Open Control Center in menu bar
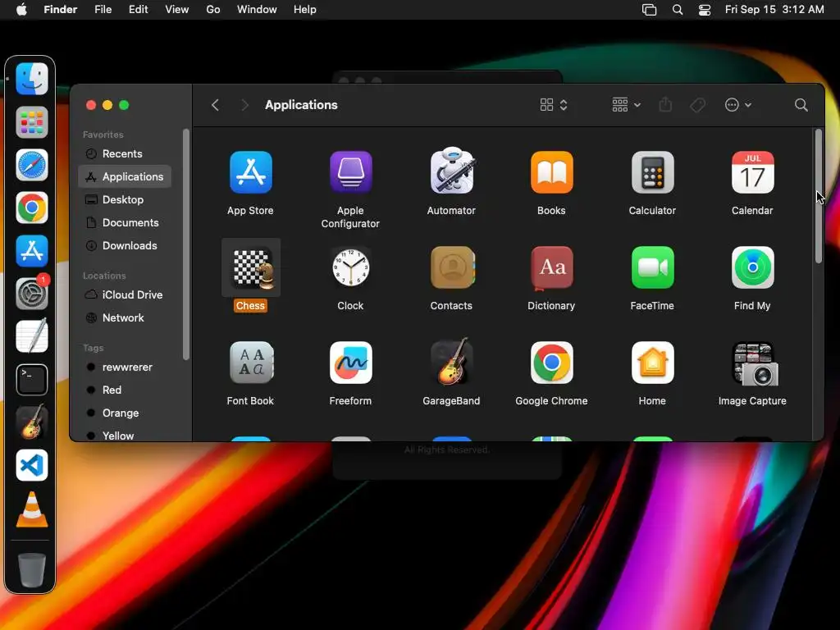The image size is (840, 630). tap(705, 10)
